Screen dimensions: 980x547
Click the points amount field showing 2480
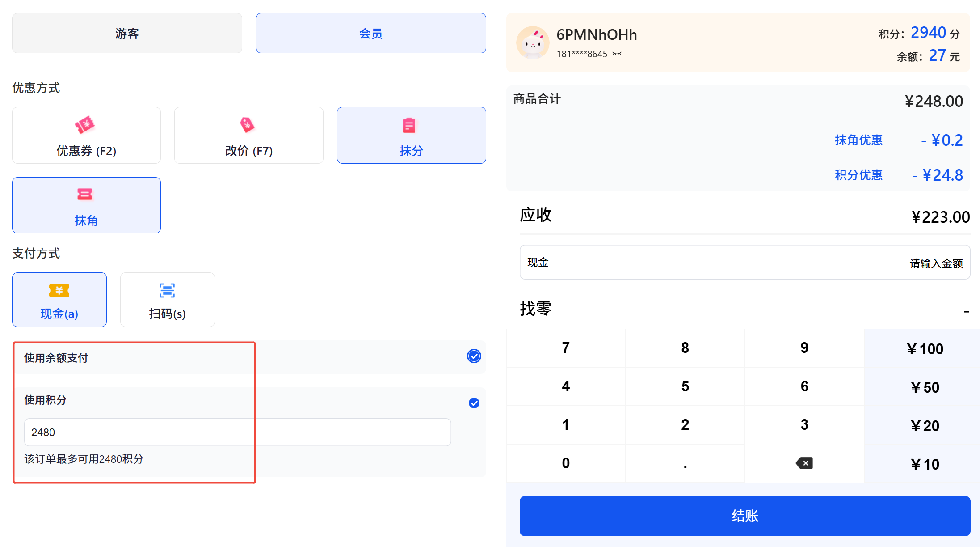point(237,432)
